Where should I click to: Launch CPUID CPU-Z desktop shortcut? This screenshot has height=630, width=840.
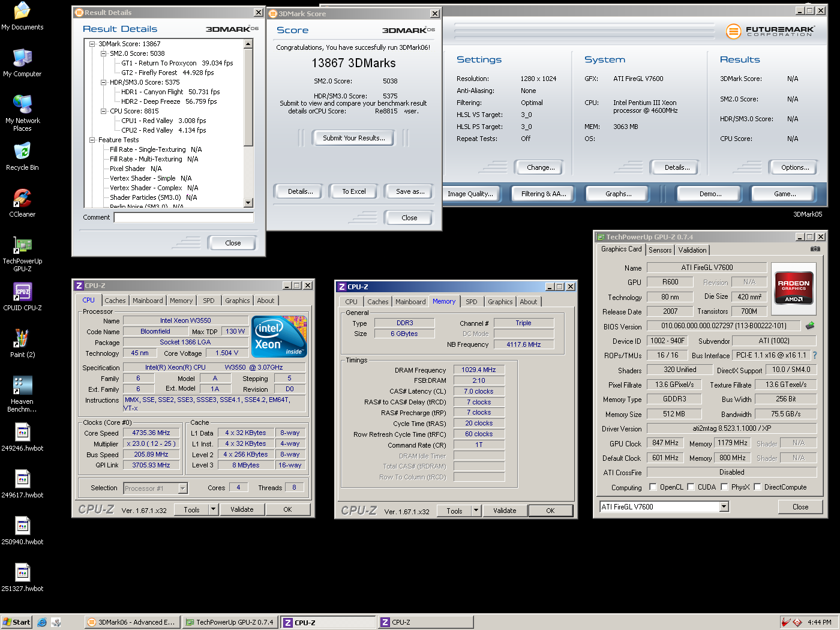[x=22, y=297]
